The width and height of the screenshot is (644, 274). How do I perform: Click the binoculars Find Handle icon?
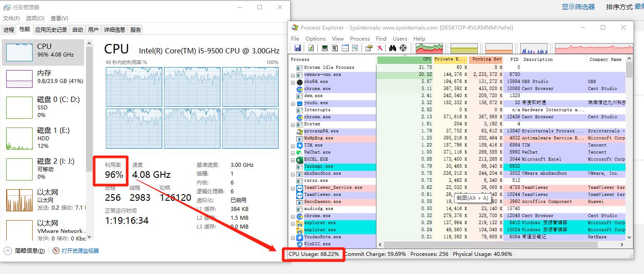[392, 48]
